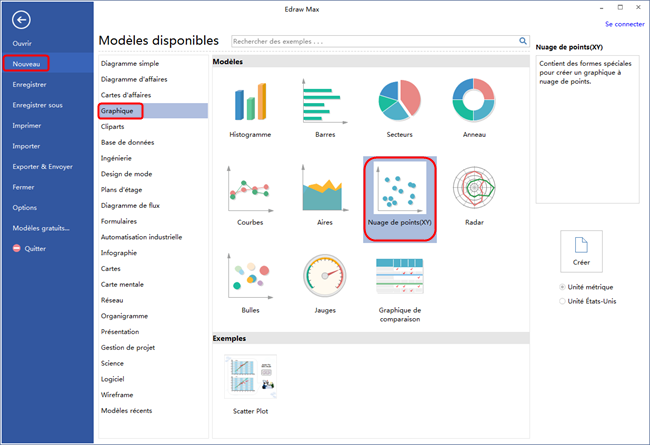
Task: Select the Carte mentale category
Action: tap(122, 284)
